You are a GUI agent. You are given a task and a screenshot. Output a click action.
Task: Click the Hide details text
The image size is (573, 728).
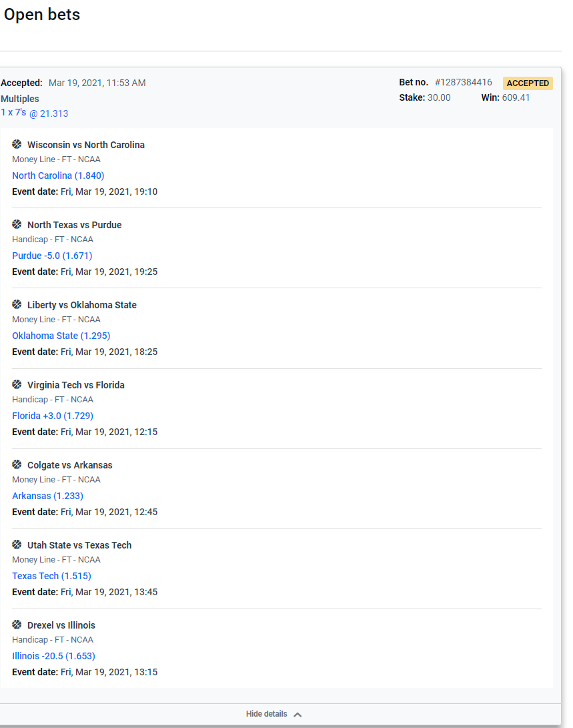click(266, 714)
